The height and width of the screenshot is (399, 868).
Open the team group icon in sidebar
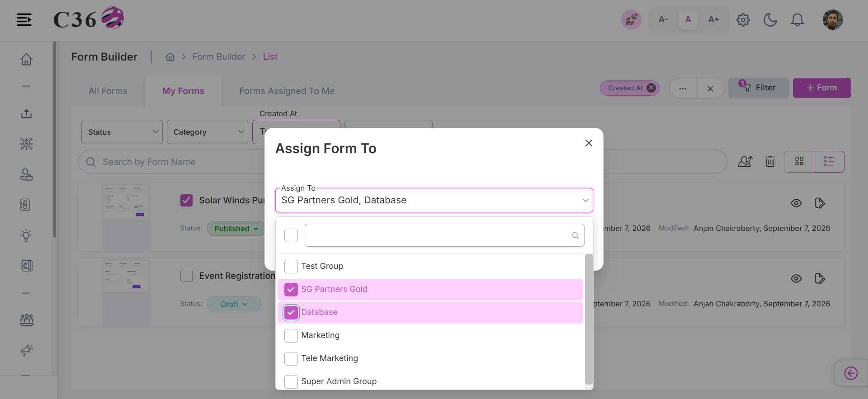27,320
